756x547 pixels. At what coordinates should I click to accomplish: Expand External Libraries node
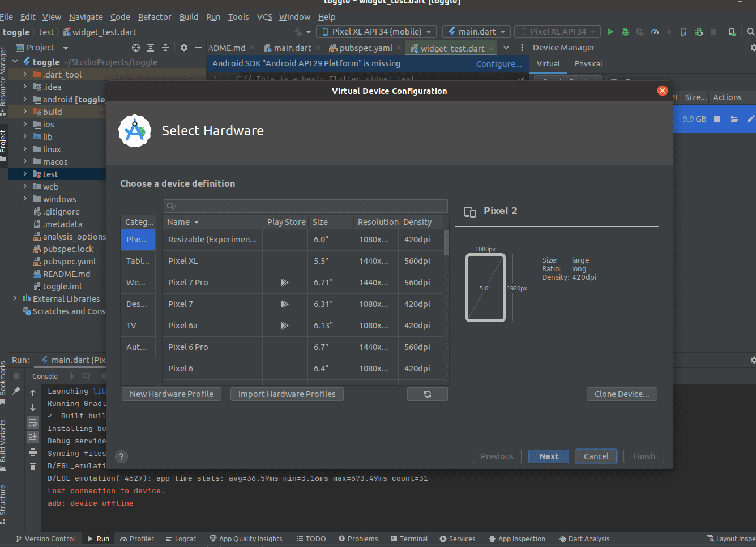[x=15, y=298]
